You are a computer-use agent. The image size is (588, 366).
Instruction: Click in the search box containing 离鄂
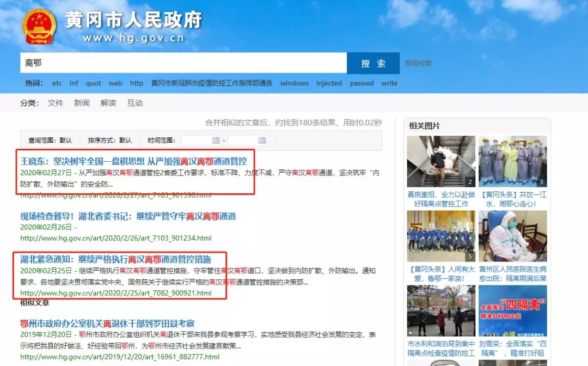pos(183,63)
